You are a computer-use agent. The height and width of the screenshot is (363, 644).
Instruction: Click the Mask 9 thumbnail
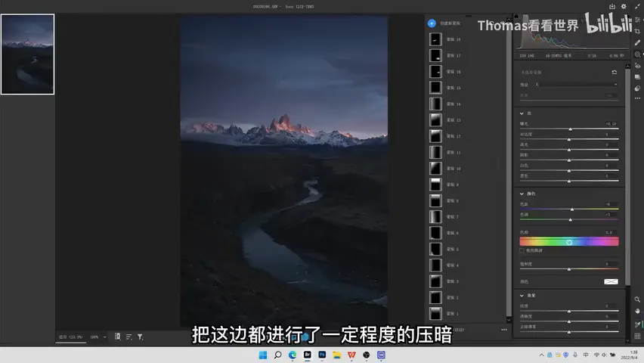click(x=435, y=185)
